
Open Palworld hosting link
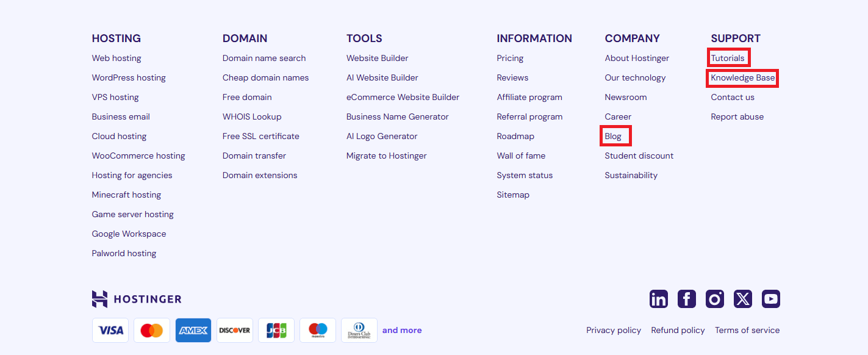124,253
